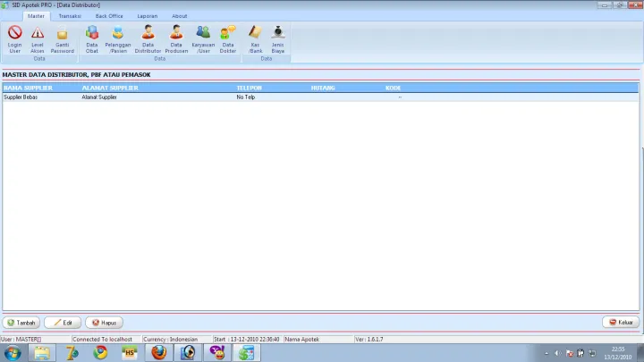The height and width of the screenshot is (362, 644).
Task: Click the No Telp cell
Action: (246, 97)
